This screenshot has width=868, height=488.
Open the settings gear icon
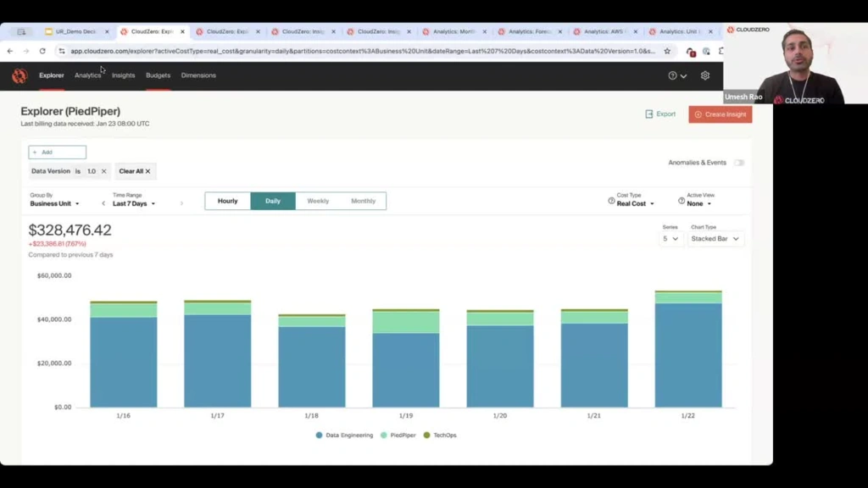tap(704, 75)
